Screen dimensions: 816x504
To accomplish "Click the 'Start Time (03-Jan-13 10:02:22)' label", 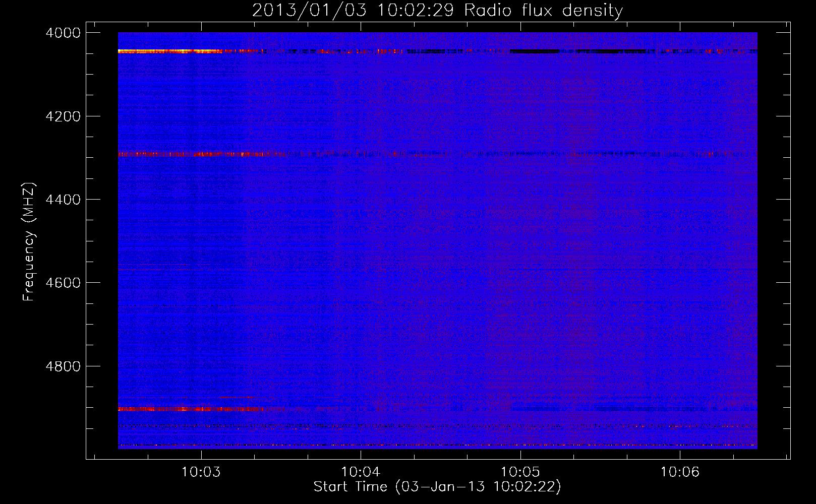I will point(437,486).
